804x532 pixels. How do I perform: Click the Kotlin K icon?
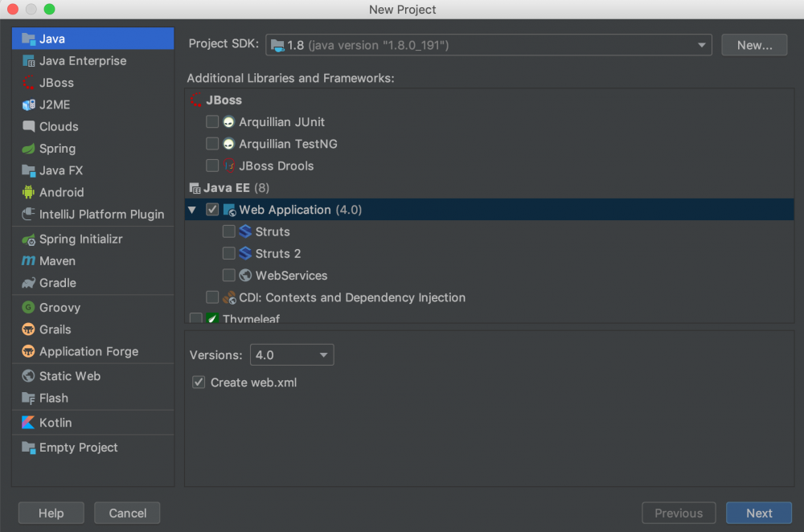28,423
